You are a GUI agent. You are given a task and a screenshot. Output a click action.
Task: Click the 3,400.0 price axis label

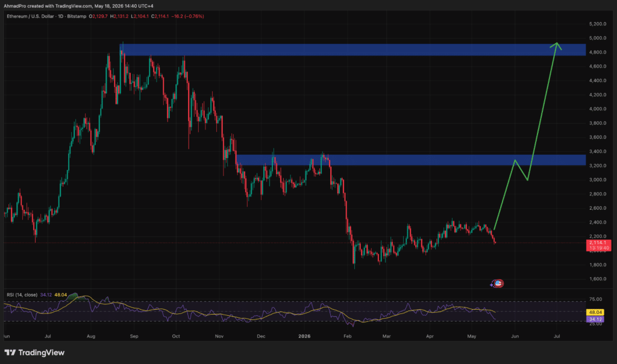click(x=597, y=151)
